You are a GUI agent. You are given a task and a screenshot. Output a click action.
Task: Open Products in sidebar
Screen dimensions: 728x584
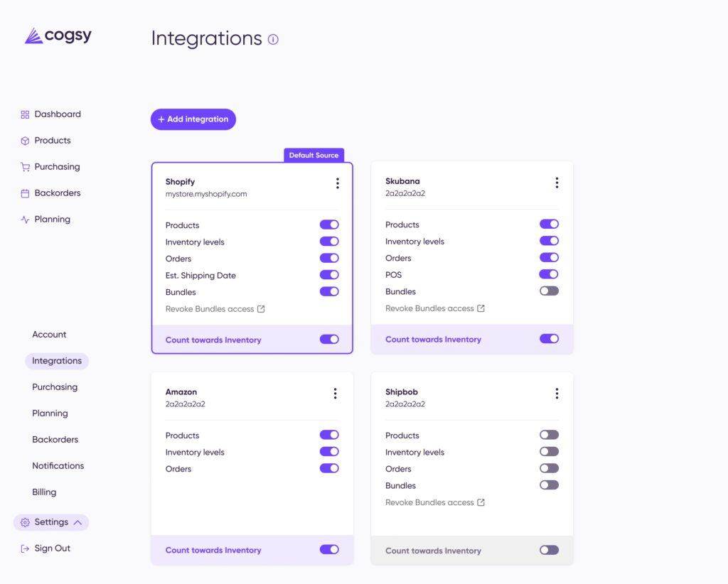click(46, 141)
